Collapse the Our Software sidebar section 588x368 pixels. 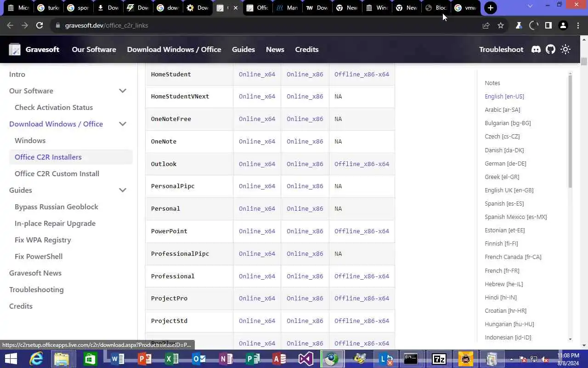[x=123, y=91]
